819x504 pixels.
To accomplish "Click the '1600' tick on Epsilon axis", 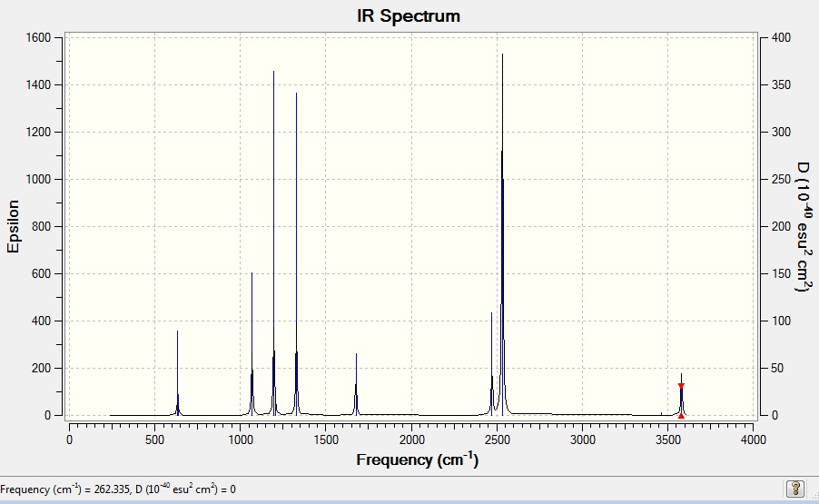I will [x=38, y=37].
